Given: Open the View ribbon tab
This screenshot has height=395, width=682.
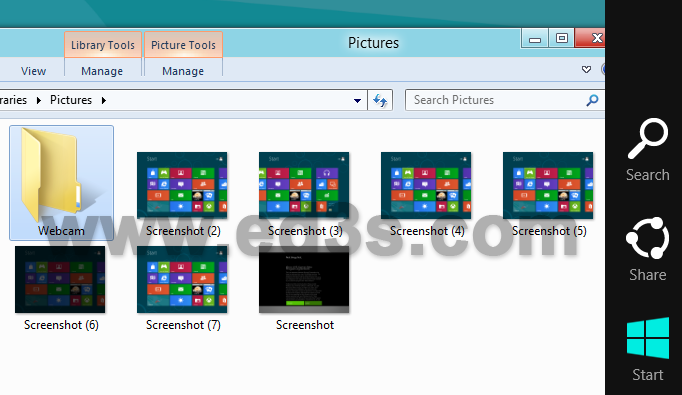Looking at the screenshot, I should point(33,71).
